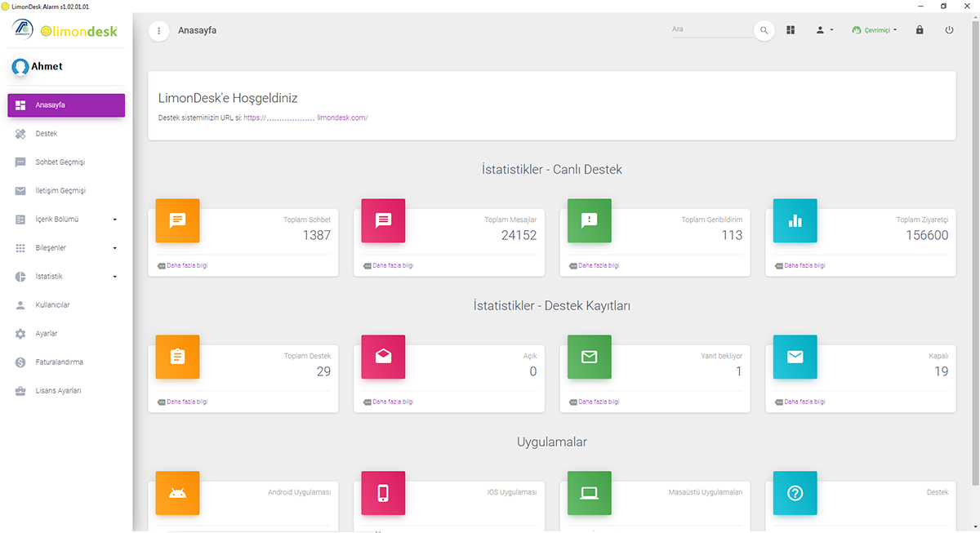
Task: Open Sohbet Geçmişi from the sidebar
Action: (60, 162)
